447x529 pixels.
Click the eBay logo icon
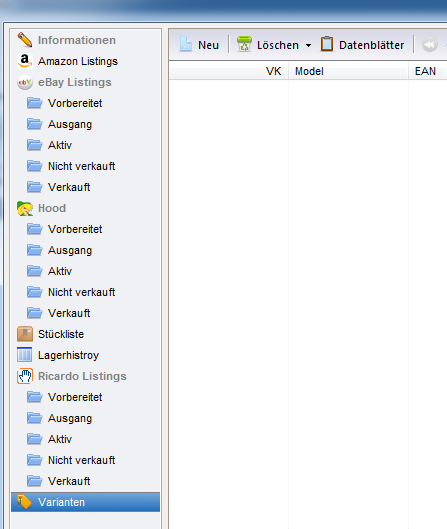coord(25,82)
